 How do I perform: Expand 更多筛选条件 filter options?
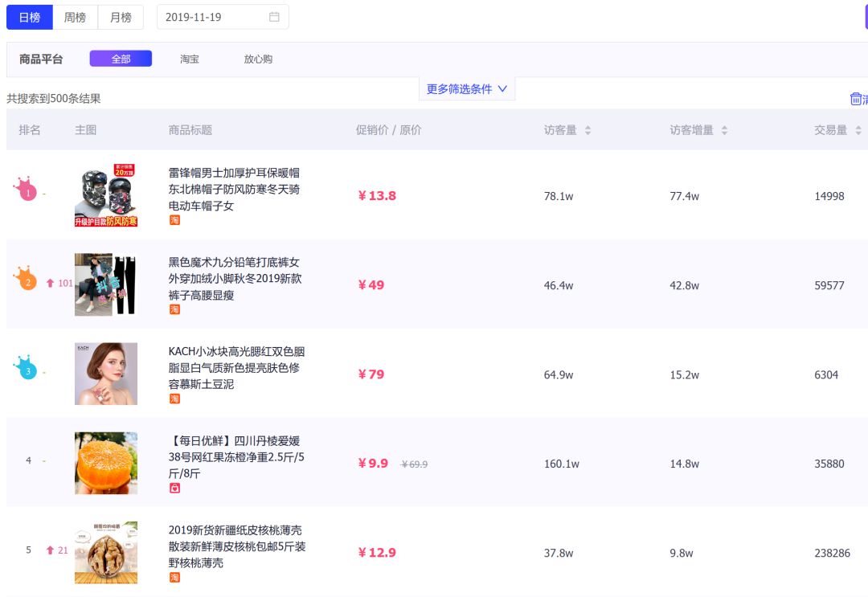click(467, 88)
